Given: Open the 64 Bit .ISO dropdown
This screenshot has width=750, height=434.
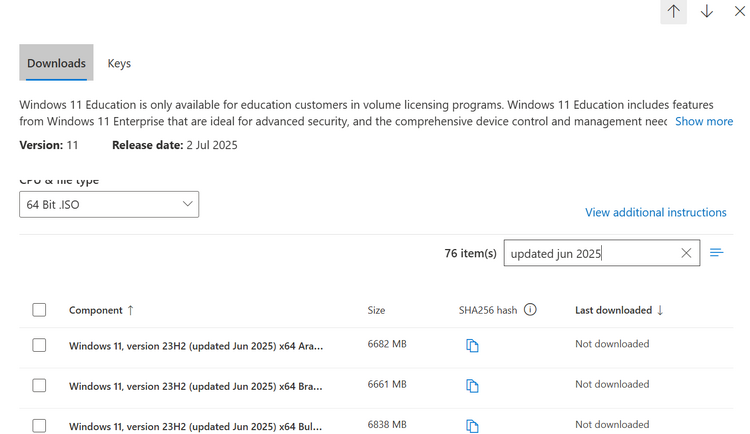Looking at the screenshot, I should coord(109,204).
